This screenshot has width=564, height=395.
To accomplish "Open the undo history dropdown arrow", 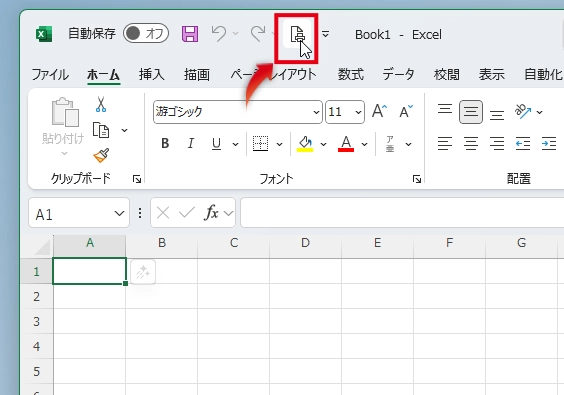I will 236,33.
